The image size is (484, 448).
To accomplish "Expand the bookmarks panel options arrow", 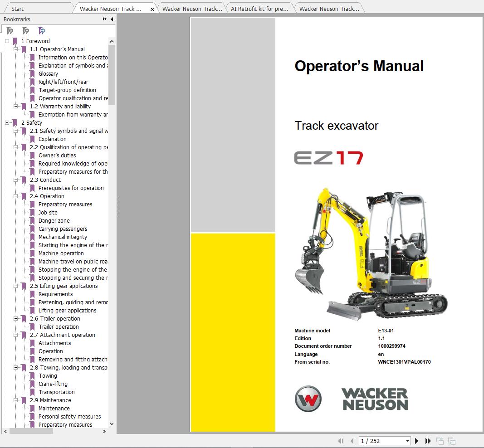I will pos(105,19).
